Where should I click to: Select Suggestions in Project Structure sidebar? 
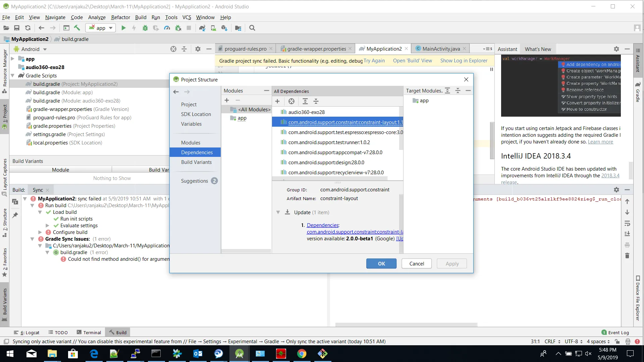195,181
